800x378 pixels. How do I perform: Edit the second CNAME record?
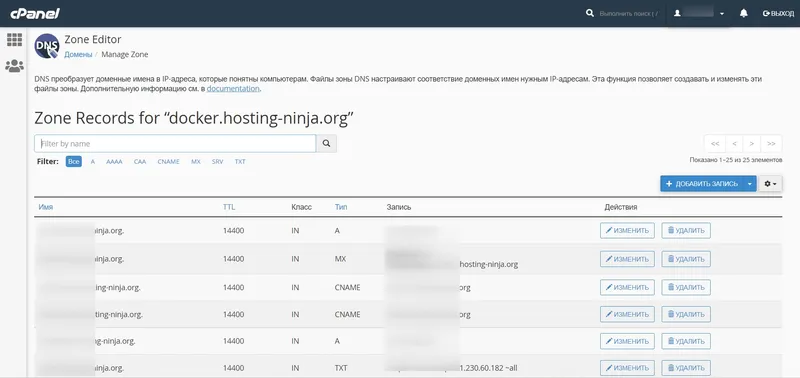coord(627,314)
